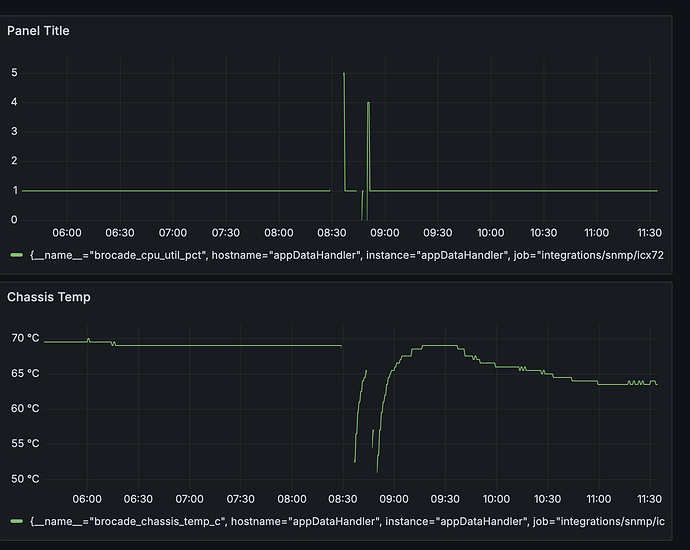Click the 11:00 label on CPU chart axis
The height and width of the screenshot is (550, 690).
(x=597, y=233)
